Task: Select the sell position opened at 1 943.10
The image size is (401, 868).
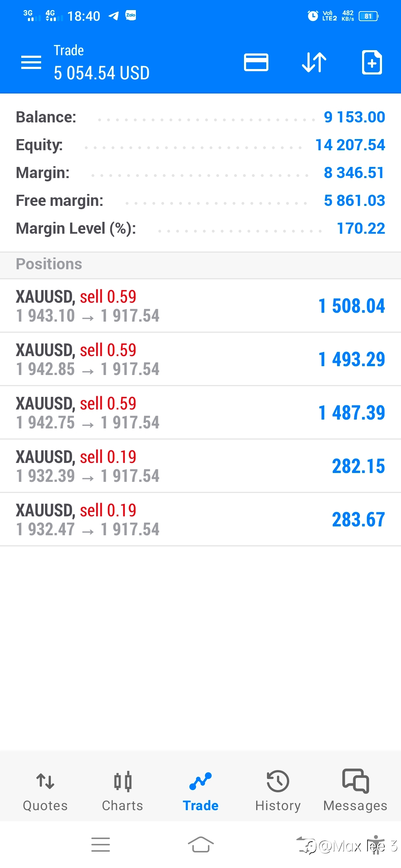Action: tap(200, 306)
